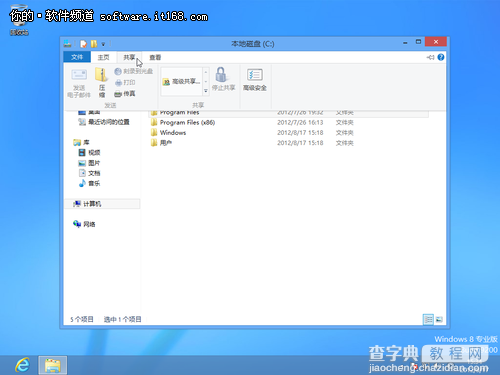Open the 文档 (Documents) library

pyautogui.click(x=94, y=173)
